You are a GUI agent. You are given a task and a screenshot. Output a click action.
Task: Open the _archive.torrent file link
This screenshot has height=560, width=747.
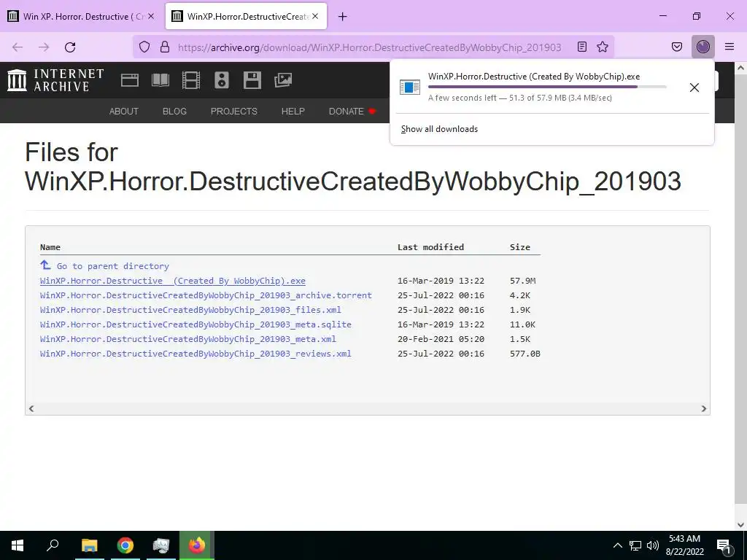click(206, 295)
